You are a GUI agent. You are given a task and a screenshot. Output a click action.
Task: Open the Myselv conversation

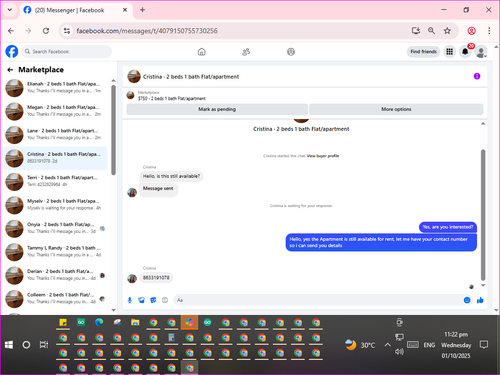tap(55, 205)
